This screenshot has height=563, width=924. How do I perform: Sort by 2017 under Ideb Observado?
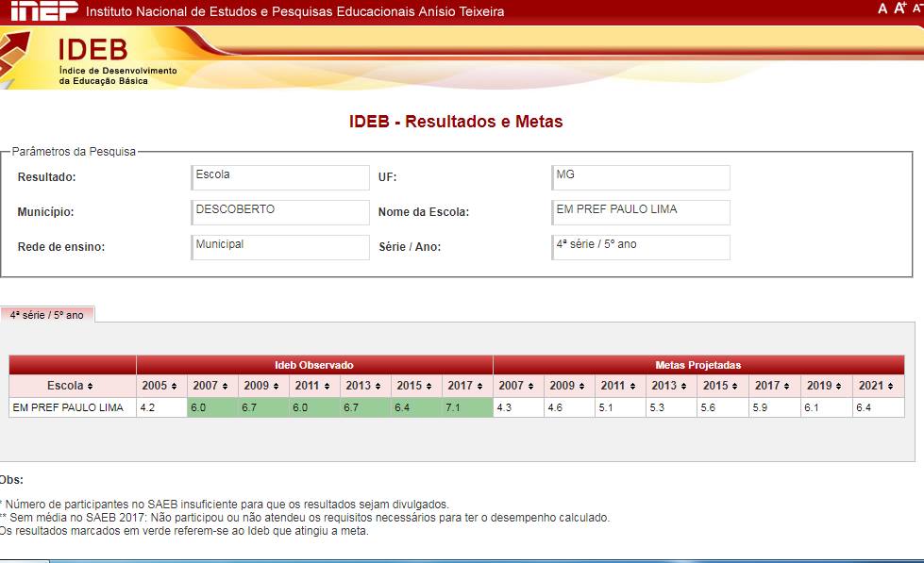[467, 386]
